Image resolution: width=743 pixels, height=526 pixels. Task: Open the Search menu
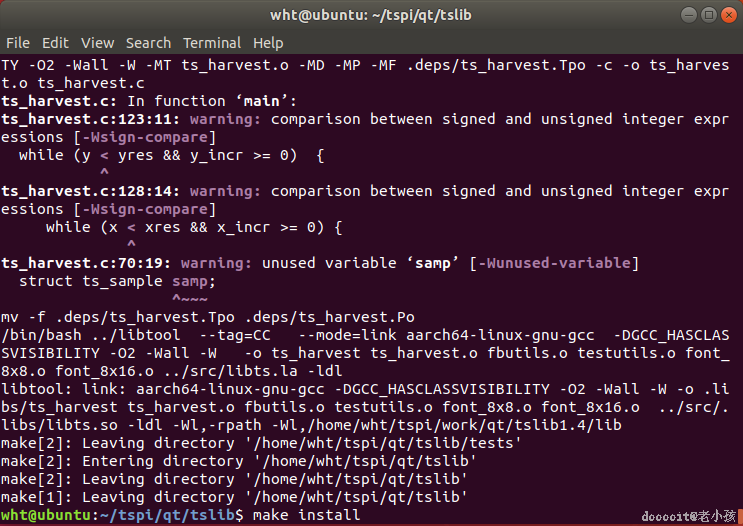[148, 43]
